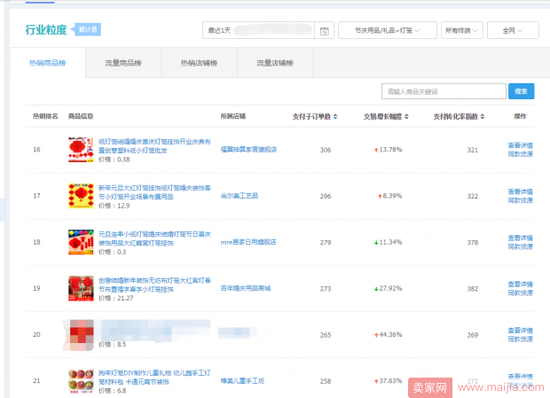Switch to the 流量店铺榜 tab
The height and width of the screenshot is (398, 550).
(275, 63)
